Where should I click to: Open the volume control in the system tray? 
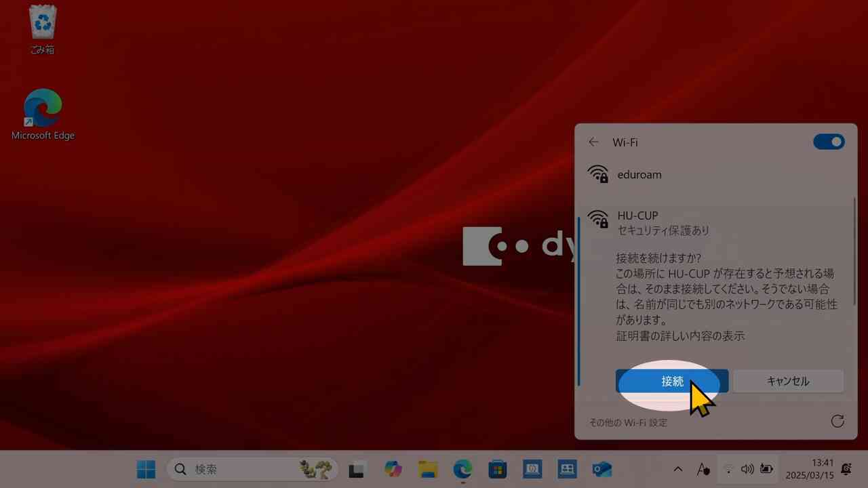[x=747, y=469]
